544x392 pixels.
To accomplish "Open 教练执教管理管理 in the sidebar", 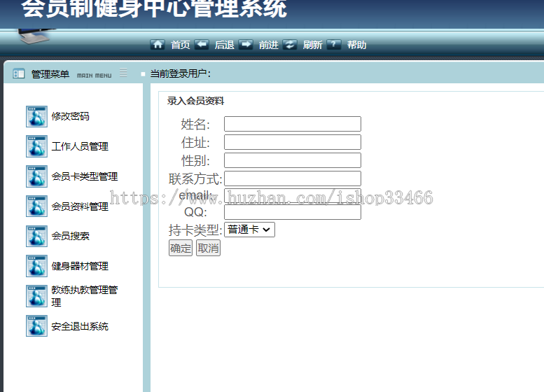I will [x=85, y=296].
